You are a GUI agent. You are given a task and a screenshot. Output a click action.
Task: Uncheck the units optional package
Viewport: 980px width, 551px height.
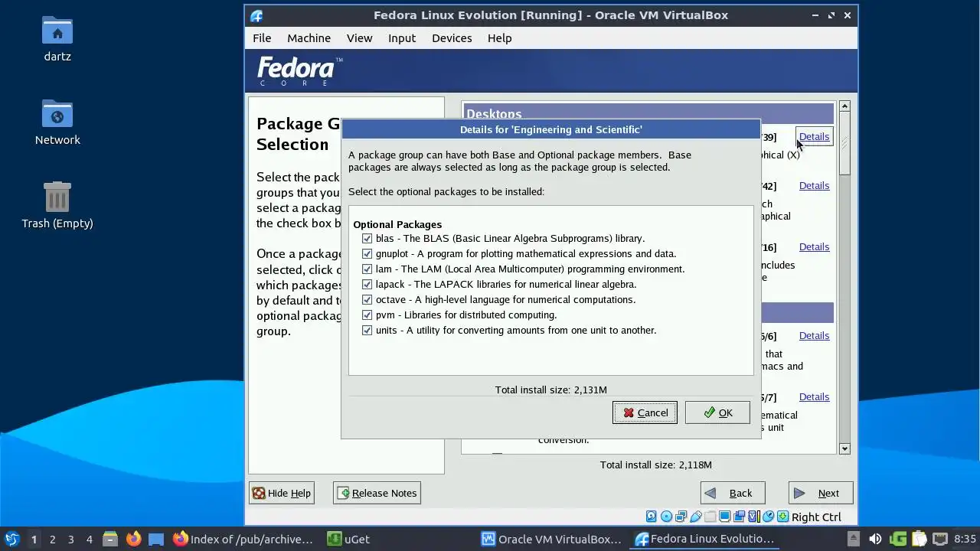click(367, 330)
